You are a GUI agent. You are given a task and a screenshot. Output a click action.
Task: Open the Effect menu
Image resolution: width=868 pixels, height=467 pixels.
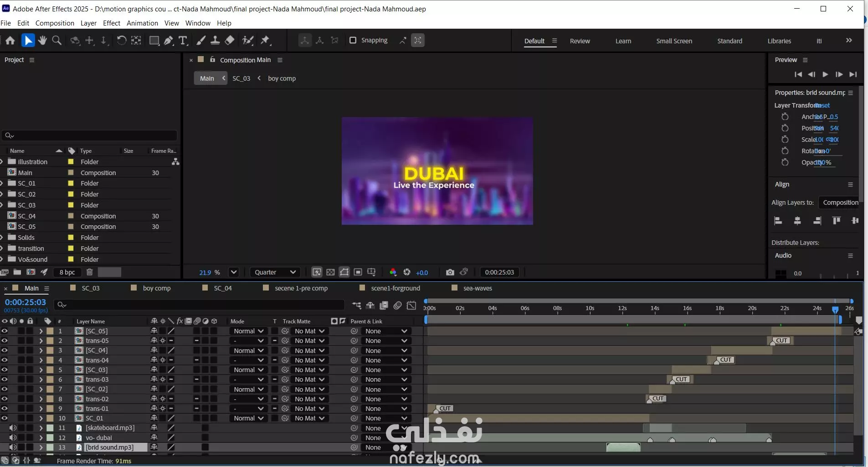tap(112, 23)
